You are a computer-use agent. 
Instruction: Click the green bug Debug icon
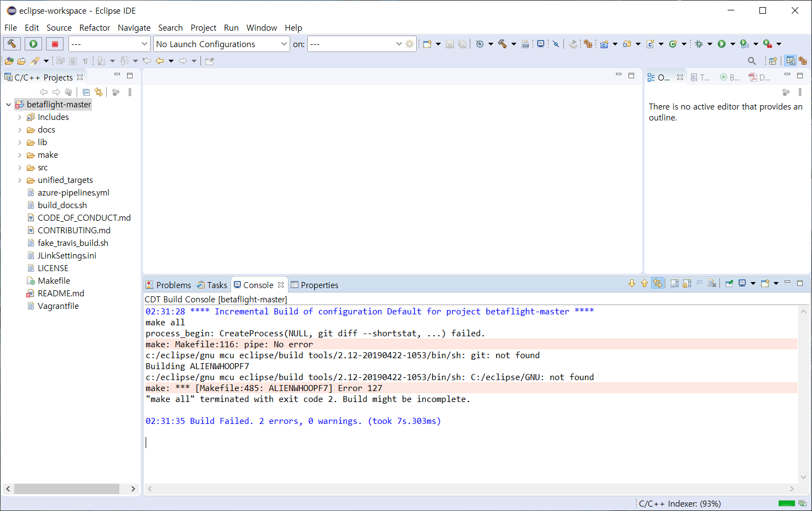[699, 44]
